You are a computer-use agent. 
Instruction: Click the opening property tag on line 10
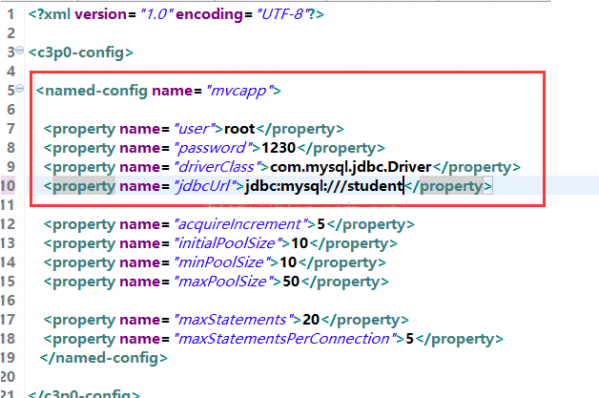(79, 186)
